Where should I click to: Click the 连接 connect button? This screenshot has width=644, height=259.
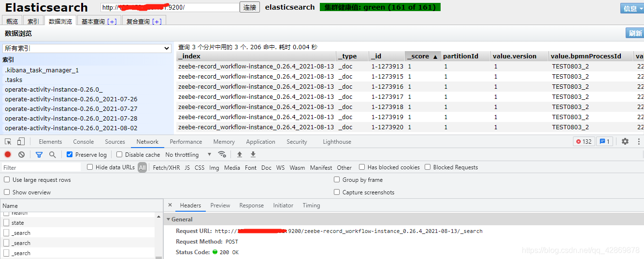pos(250,7)
